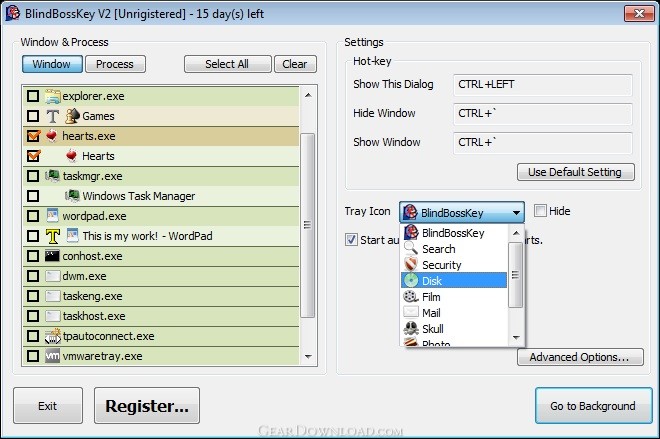Click the tray icon list scrollbar thumb
The height and width of the screenshot is (439, 660).
(516, 275)
